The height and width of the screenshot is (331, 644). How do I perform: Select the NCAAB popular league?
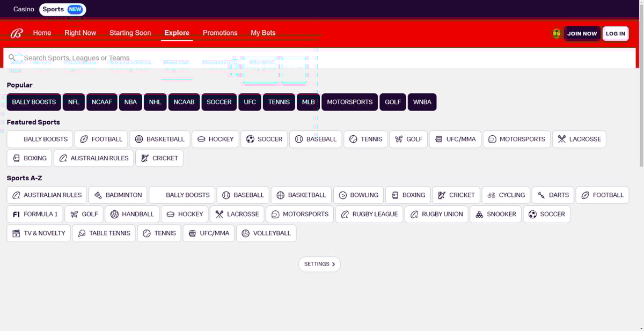click(x=184, y=102)
